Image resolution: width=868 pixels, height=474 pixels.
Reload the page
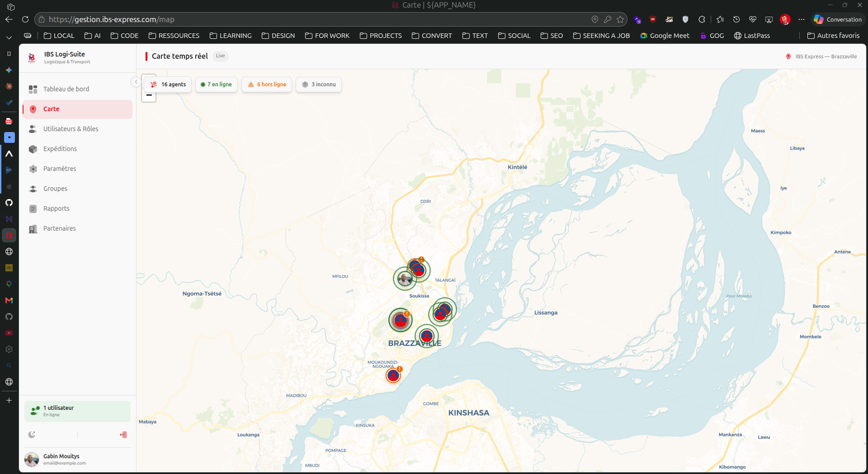click(25, 20)
